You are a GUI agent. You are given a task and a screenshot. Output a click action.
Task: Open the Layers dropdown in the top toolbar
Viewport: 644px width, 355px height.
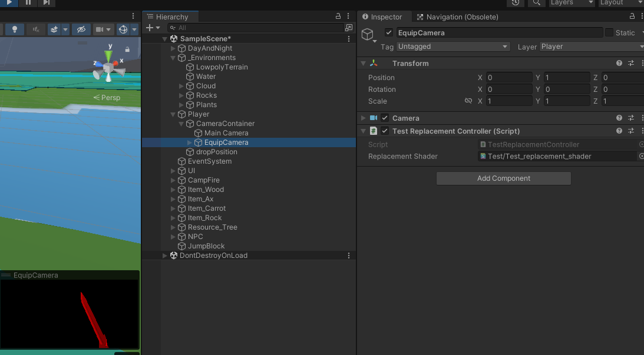click(x=572, y=2)
